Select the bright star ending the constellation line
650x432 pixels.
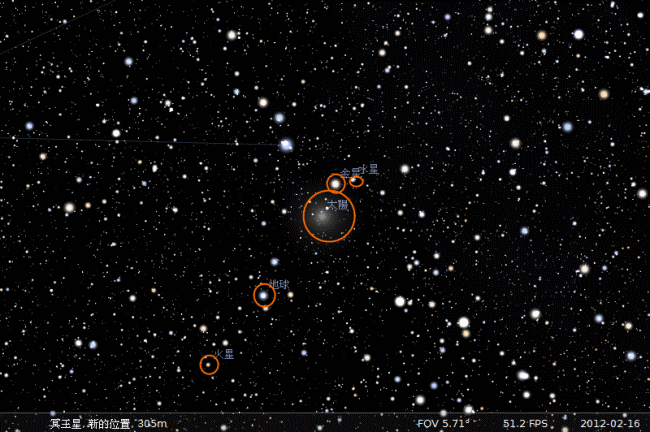tap(286, 145)
